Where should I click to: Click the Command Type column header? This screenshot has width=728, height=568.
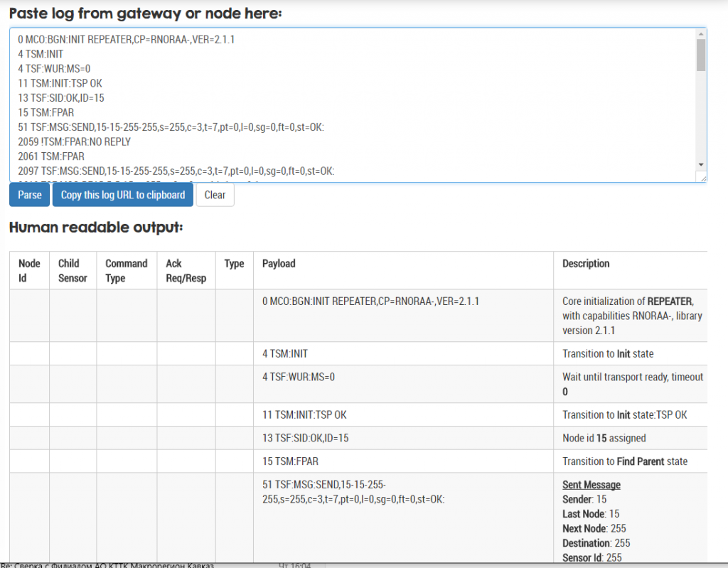tap(126, 271)
